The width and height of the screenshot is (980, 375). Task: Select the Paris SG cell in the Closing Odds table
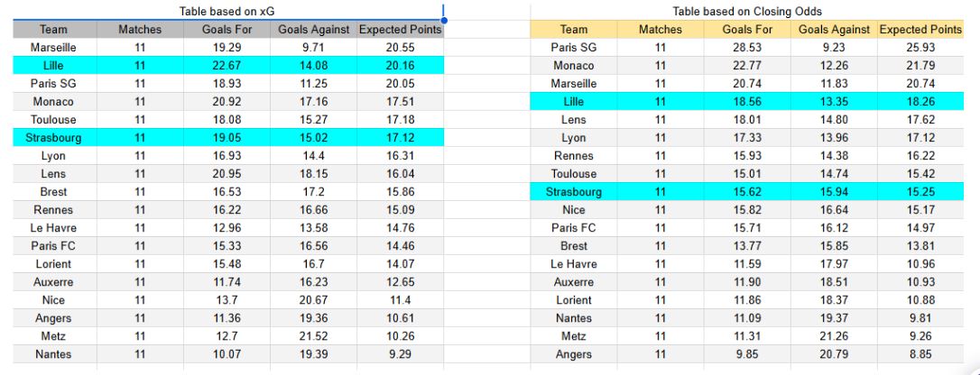click(x=574, y=48)
